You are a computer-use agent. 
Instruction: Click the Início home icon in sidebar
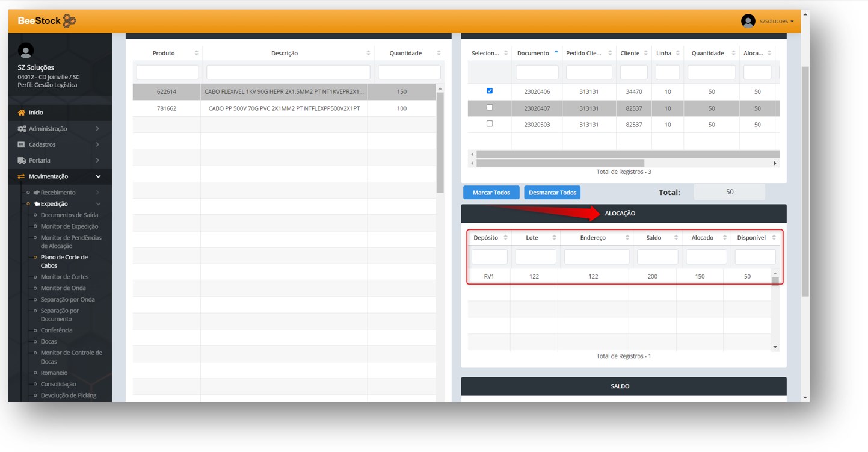[22, 113]
